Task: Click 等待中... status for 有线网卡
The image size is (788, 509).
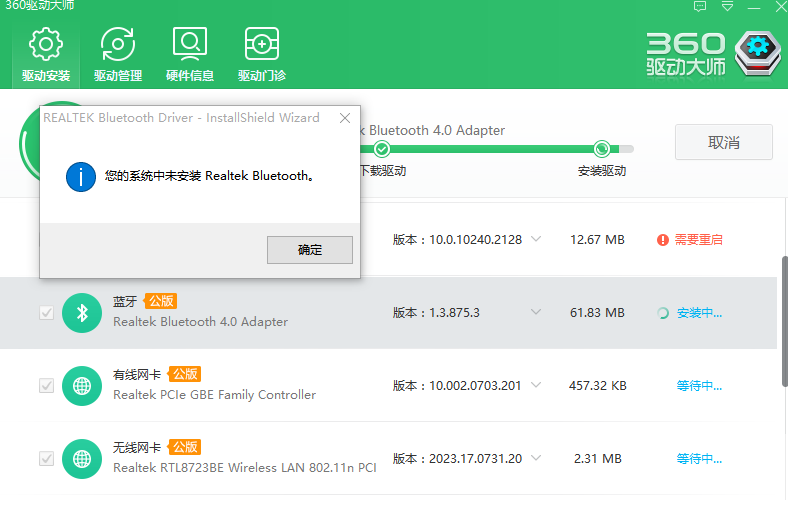Action: (699, 386)
